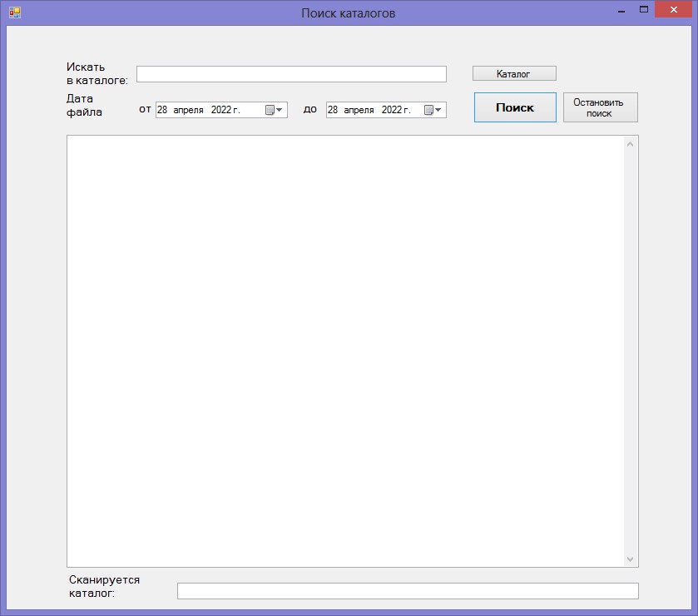Close the Поиск каталогов window

click(x=674, y=9)
